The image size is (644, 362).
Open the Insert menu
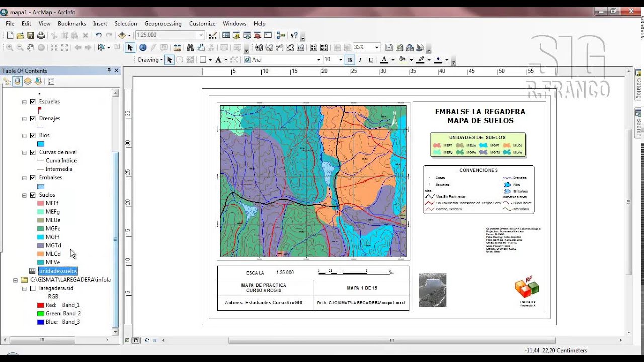click(100, 24)
